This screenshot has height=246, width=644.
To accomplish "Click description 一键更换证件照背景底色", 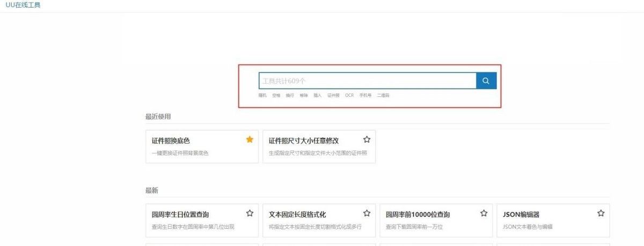I will (x=180, y=153).
